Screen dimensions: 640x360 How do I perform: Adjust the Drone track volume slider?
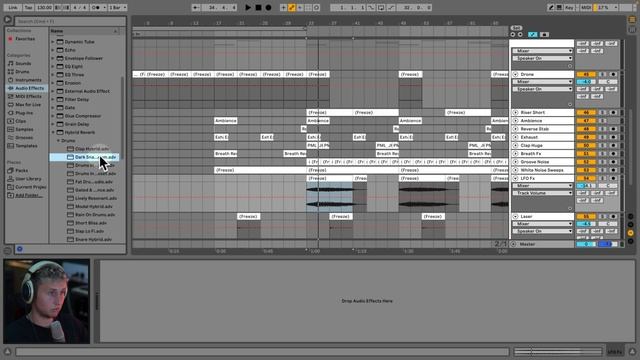[586, 82]
